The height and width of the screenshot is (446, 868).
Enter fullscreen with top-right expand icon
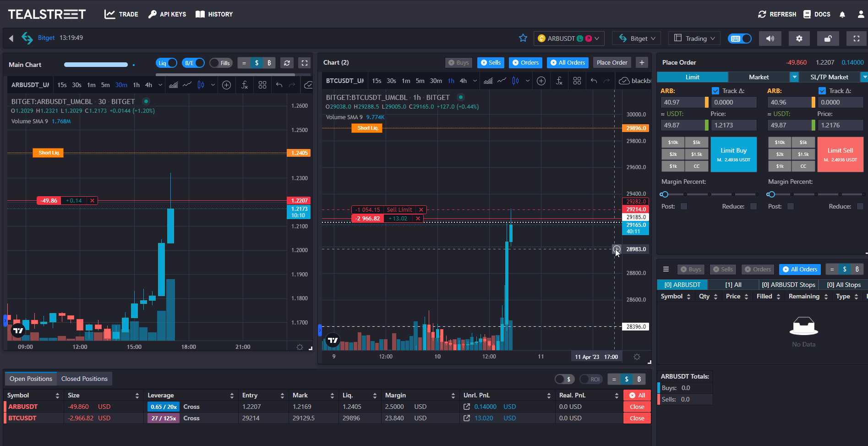[x=857, y=39]
